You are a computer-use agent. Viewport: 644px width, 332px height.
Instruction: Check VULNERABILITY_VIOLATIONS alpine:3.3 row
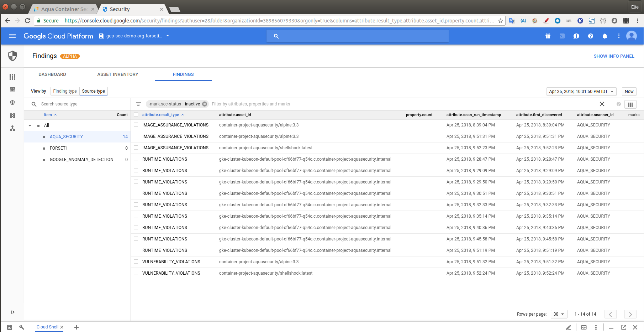(x=136, y=262)
